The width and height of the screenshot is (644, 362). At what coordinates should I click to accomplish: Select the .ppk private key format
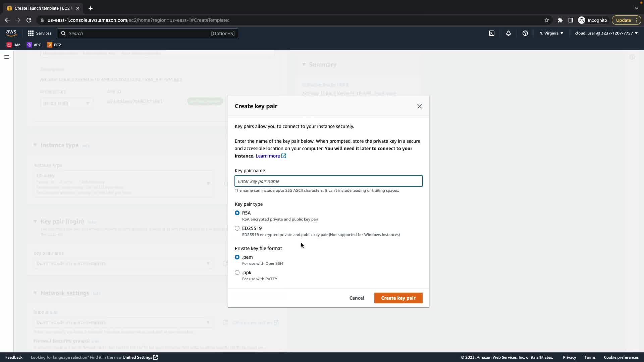[237, 273]
